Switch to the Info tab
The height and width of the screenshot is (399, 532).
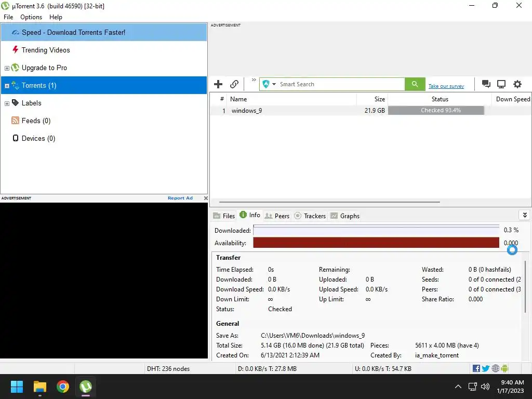(x=250, y=215)
